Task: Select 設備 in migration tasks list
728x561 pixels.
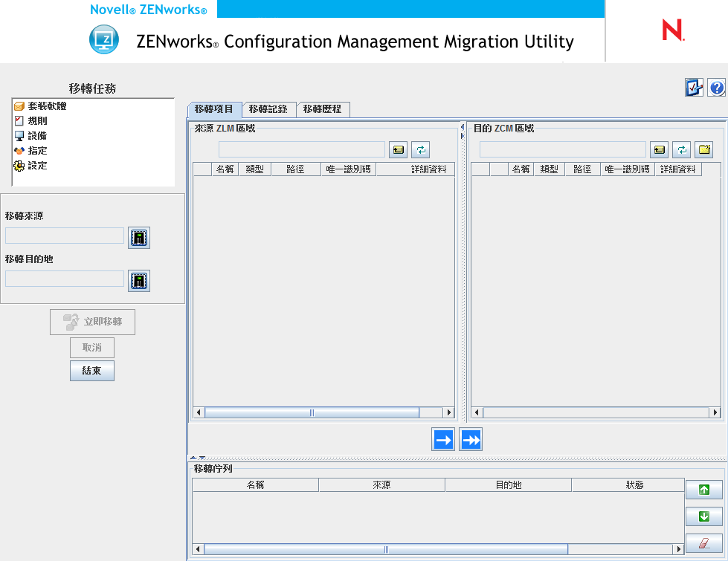Action: (37, 135)
